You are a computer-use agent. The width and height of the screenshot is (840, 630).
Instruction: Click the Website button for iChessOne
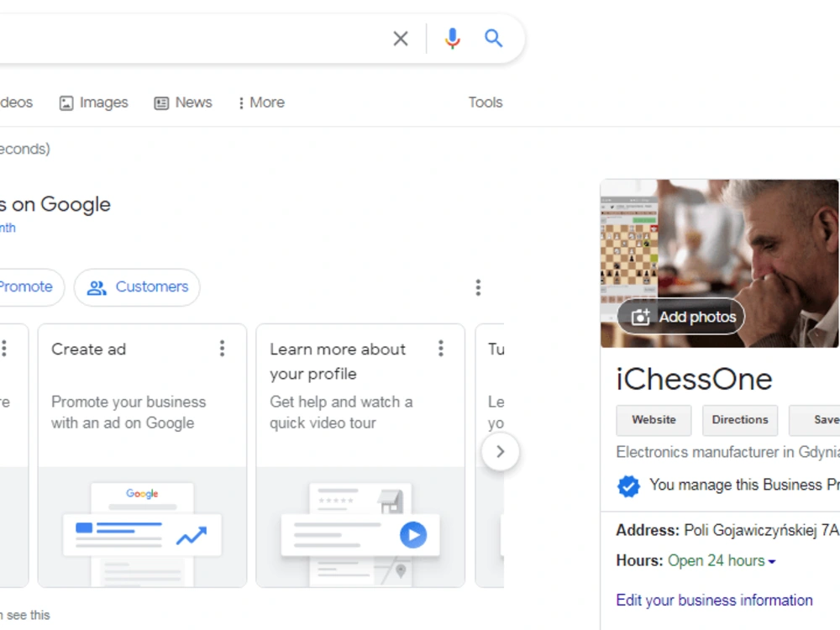[x=654, y=420]
